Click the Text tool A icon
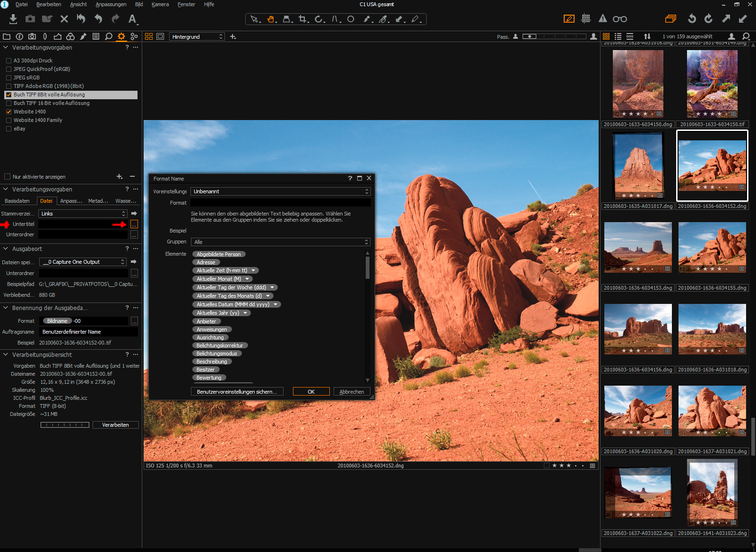Viewport: 756px width, 552px height. pyautogui.click(x=132, y=19)
